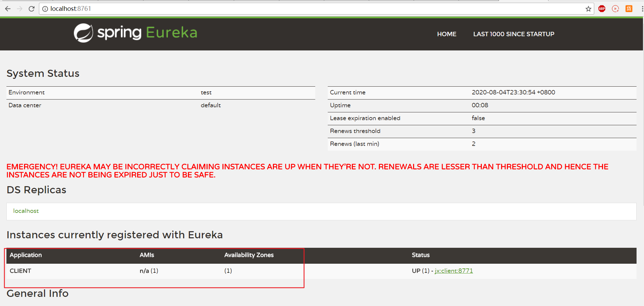Click the 'n/a (1)' AMIs cell

point(149,271)
